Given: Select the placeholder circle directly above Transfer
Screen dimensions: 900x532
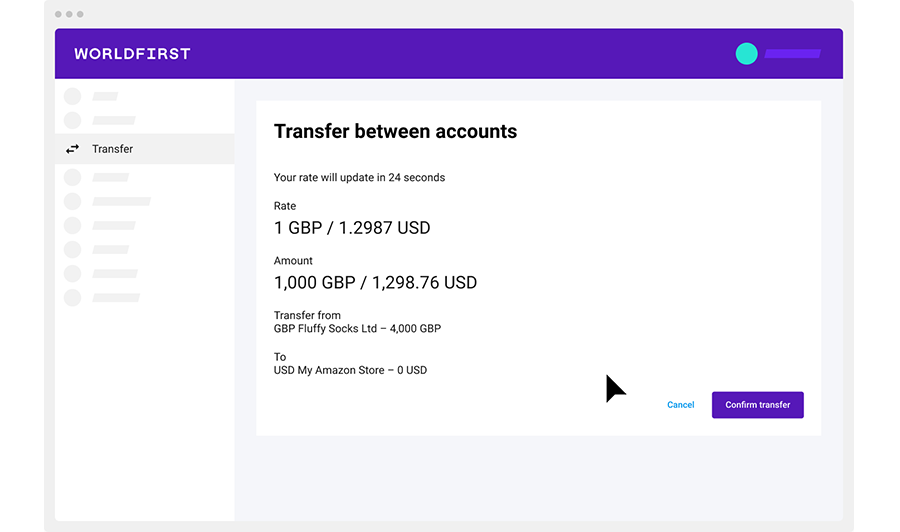Looking at the screenshot, I should tap(72, 121).
